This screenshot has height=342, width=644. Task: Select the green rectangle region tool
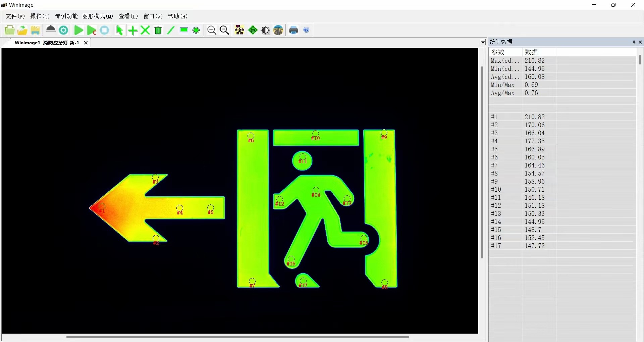click(184, 30)
